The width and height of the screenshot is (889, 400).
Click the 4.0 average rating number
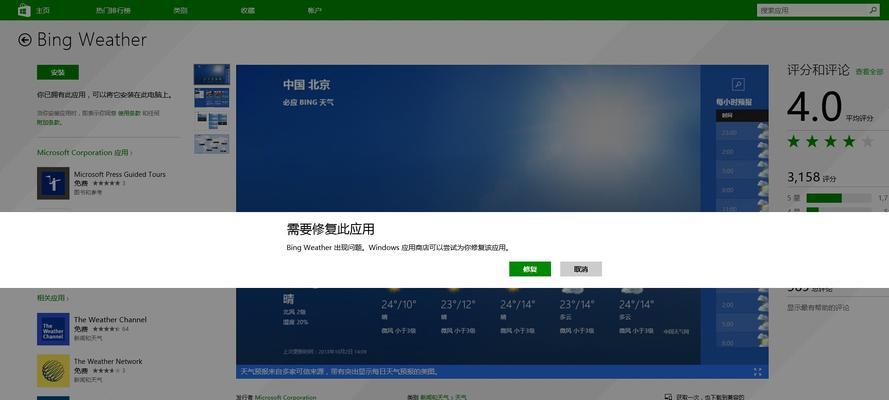click(x=814, y=107)
